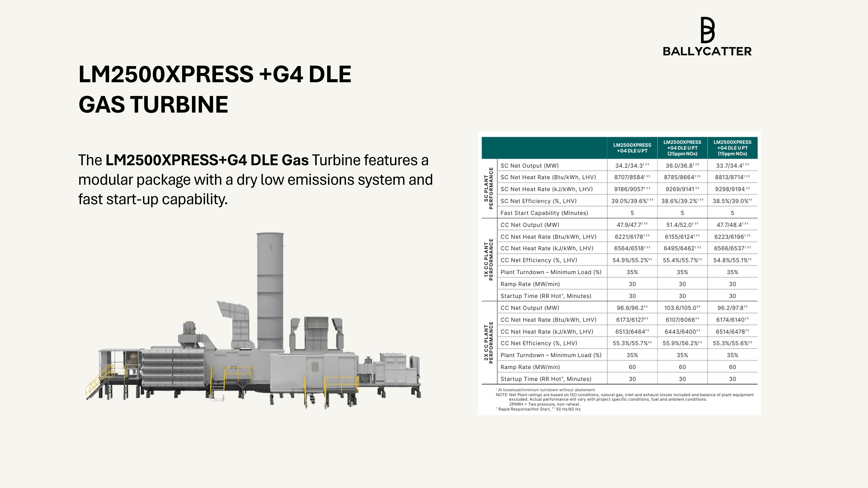
Task: Click the '8707/8584' heat rate value
Action: (632, 177)
